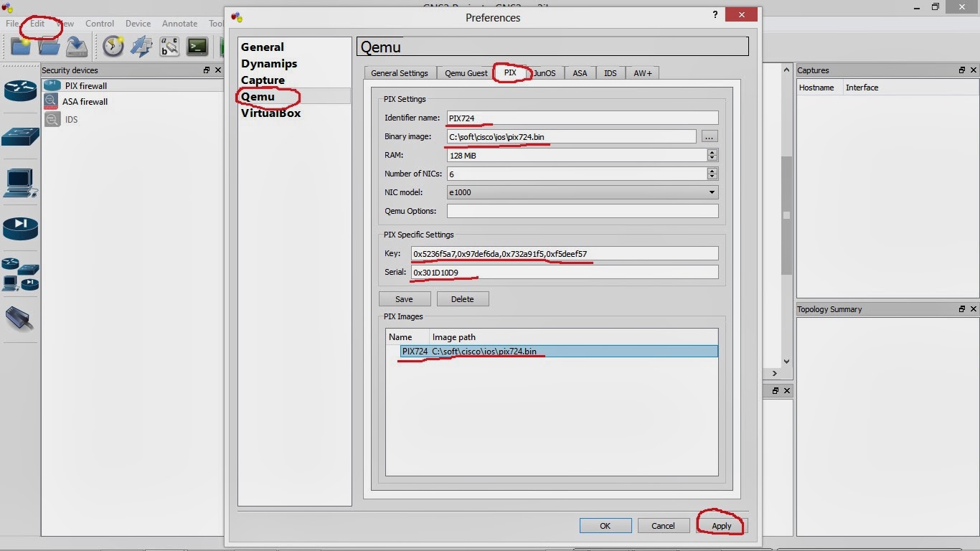The height and width of the screenshot is (551, 980).
Task: Click the PIX Serial field
Action: (x=565, y=272)
